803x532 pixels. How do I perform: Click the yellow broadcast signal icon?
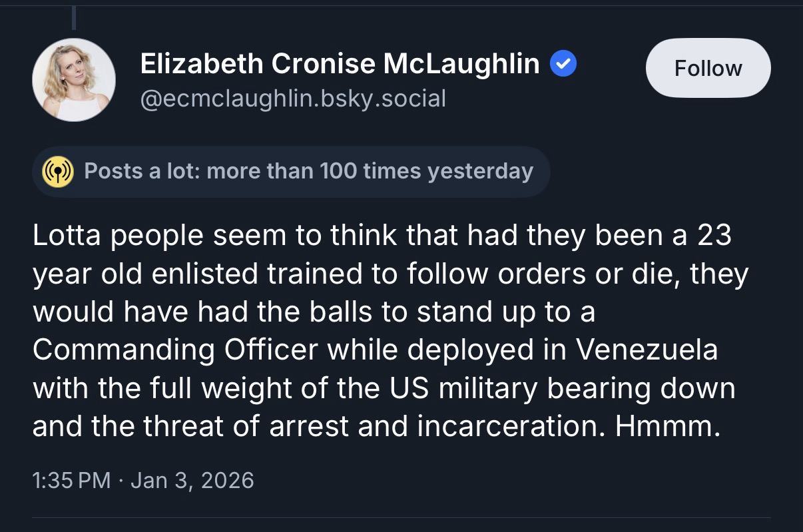(x=58, y=172)
